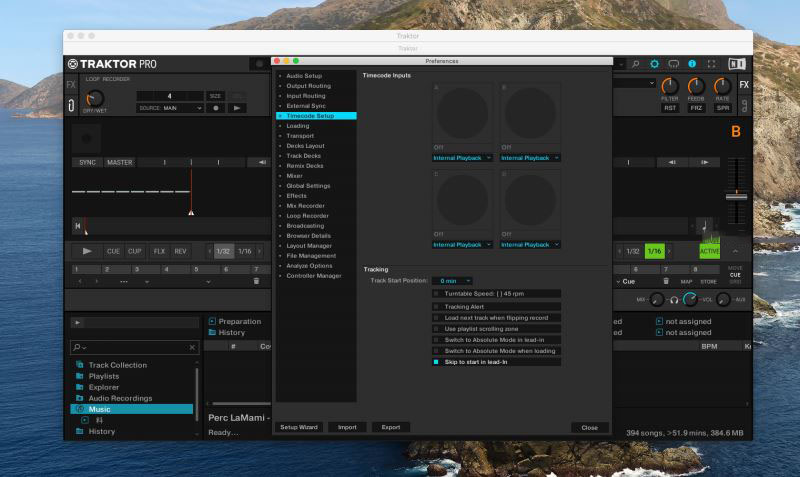Click the Loop Recorder play triangle
The width and height of the screenshot is (800, 477).
click(237, 108)
